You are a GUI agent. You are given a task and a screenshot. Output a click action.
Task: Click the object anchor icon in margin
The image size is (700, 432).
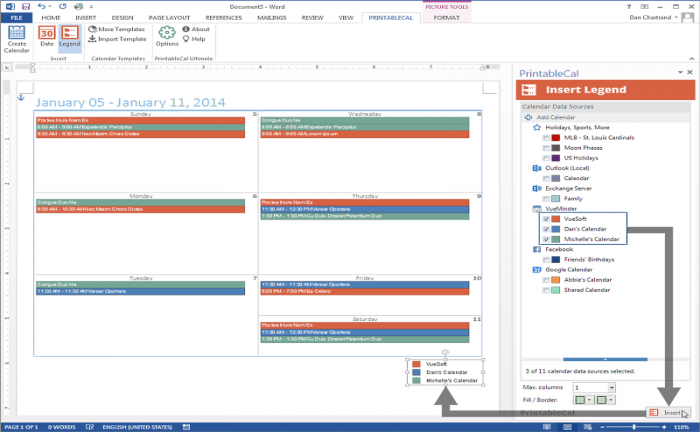[x=21, y=97]
